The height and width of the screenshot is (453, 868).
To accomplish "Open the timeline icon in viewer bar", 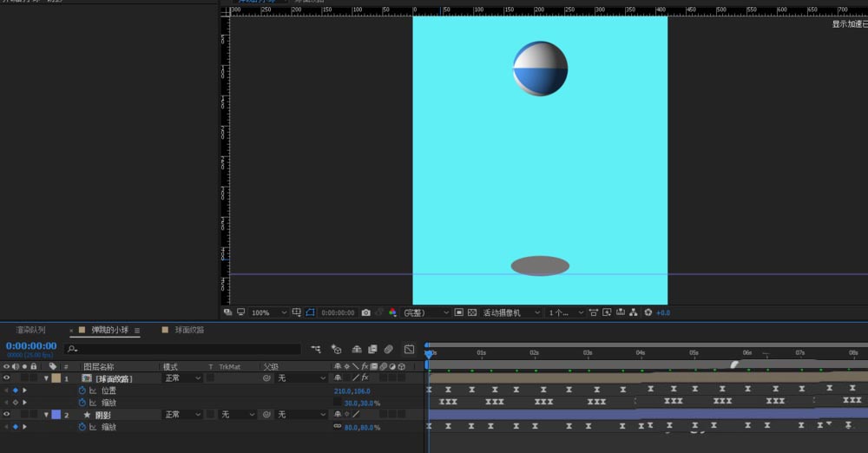I will [620, 312].
